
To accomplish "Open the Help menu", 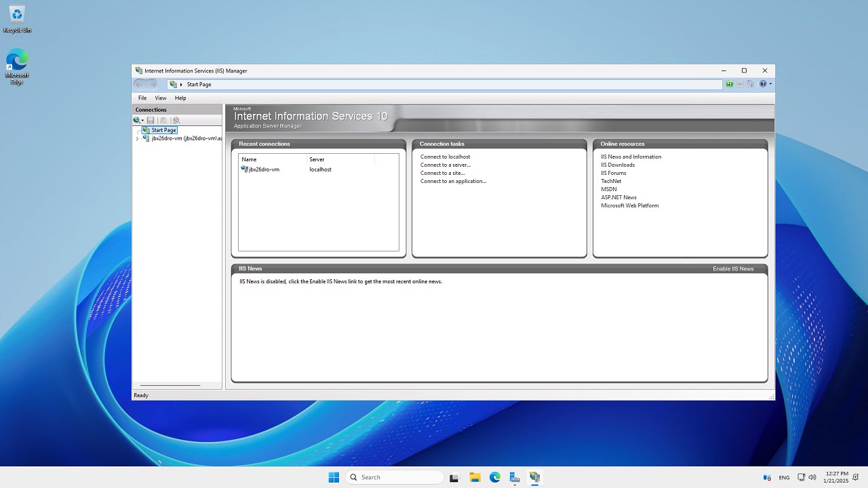I will pos(180,98).
